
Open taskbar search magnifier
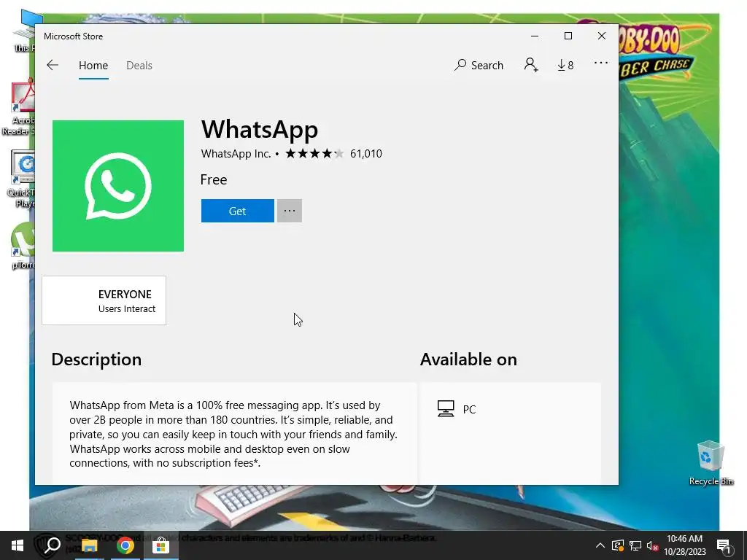pos(52,545)
